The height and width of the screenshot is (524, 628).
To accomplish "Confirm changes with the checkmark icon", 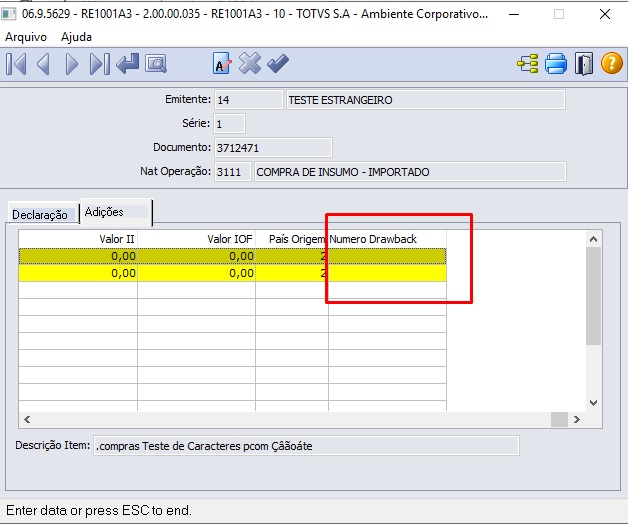I will point(278,63).
